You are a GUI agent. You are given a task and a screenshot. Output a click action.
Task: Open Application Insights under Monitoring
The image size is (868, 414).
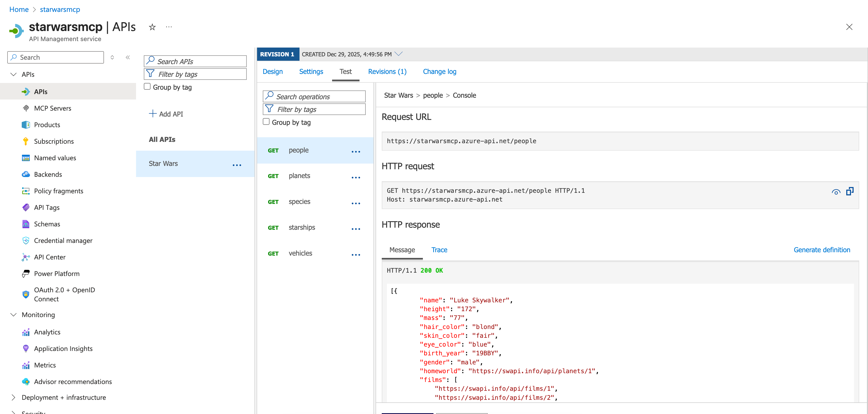pos(63,348)
